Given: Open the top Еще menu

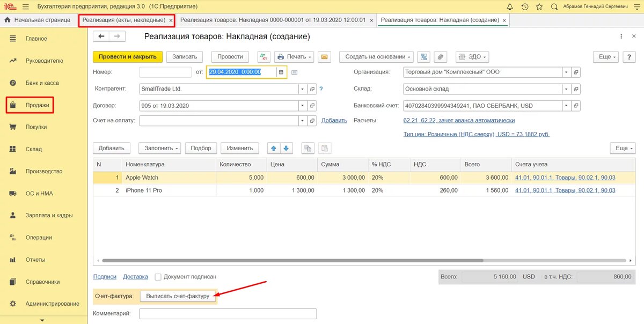Looking at the screenshot, I should point(606,56).
